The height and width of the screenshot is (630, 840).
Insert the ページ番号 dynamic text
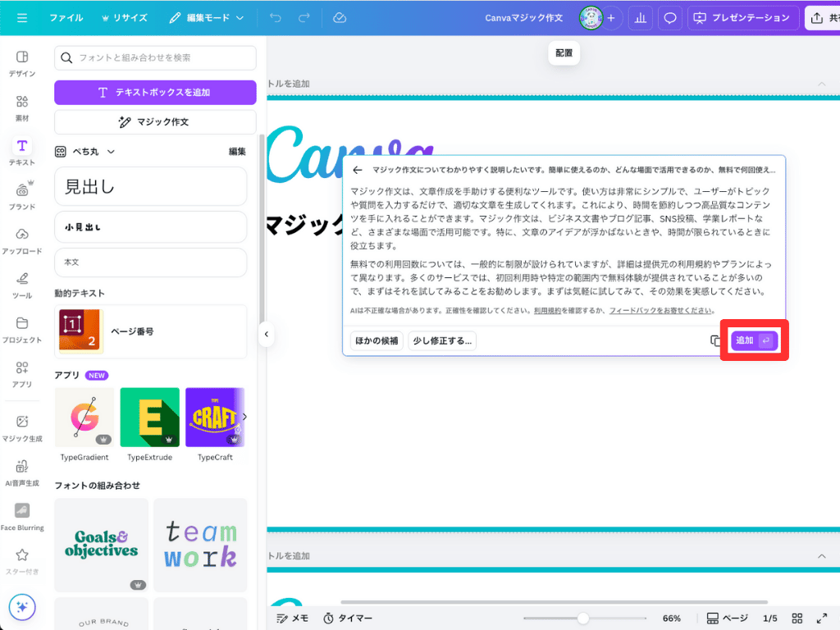pos(151,331)
